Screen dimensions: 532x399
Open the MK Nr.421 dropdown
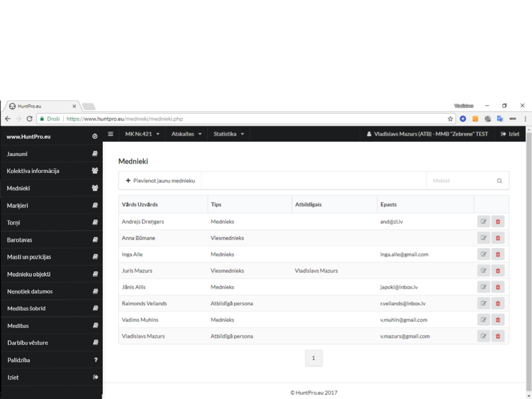point(142,134)
